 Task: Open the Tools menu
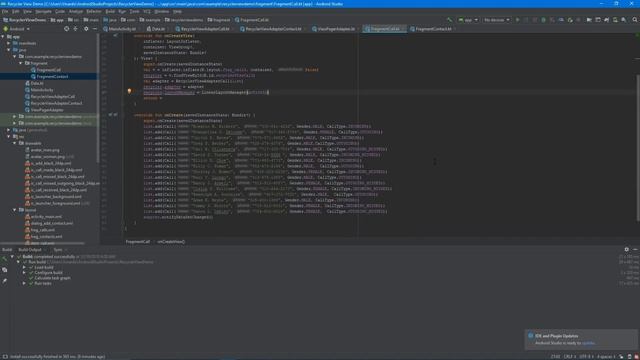(134, 11)
